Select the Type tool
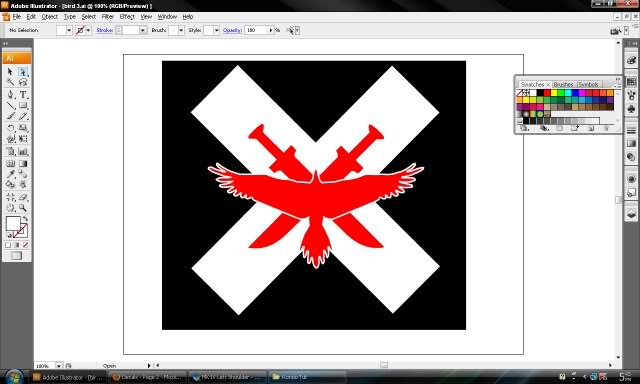The width and height of the screenshot is (640, 384). tap(23, 95)
